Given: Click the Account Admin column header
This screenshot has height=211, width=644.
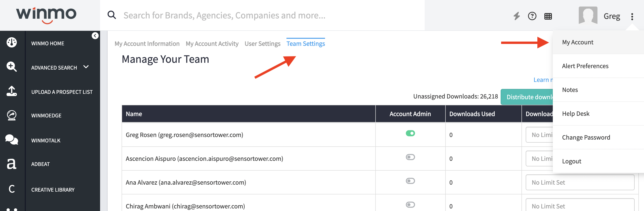Looking at the screenshot, I should [410, 114].
